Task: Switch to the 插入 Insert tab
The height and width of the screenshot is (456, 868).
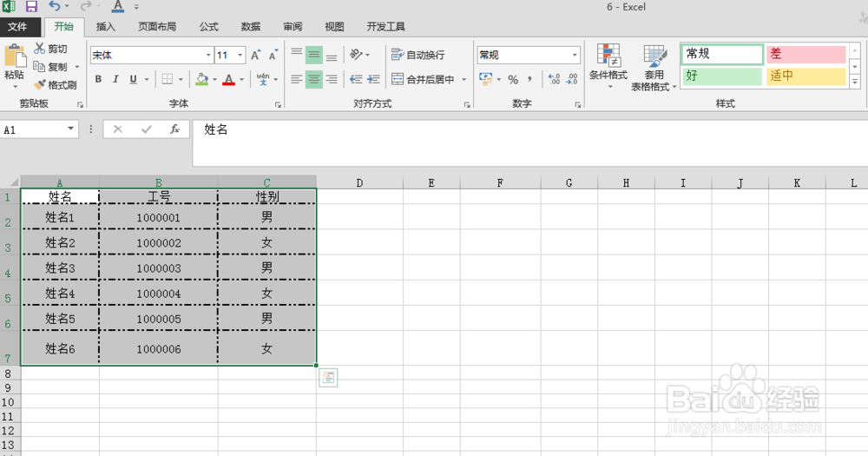Action: point(106,27)
